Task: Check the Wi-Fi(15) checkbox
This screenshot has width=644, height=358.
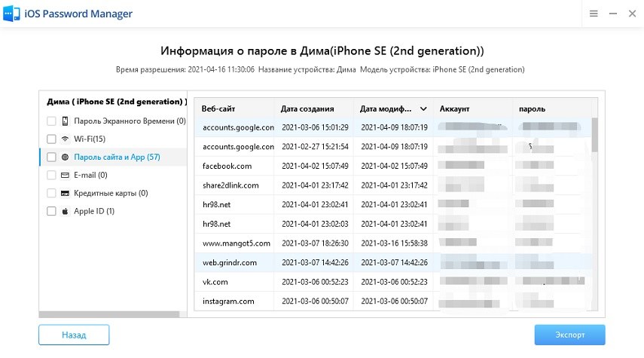Action: click(x=51, y=139)
